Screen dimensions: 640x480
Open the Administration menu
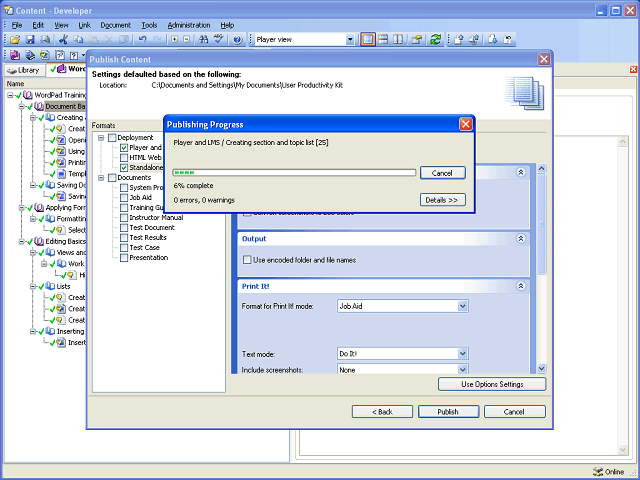(x=189, y=25)
